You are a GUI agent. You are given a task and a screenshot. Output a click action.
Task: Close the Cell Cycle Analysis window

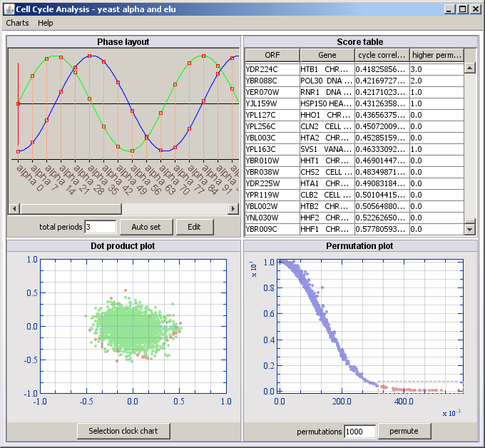click(475, 9)
